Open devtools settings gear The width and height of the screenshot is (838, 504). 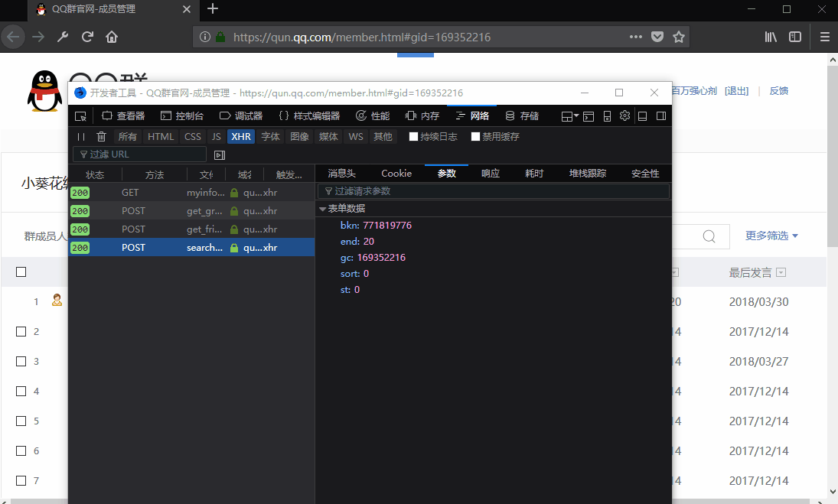click(x=624, y=115)
